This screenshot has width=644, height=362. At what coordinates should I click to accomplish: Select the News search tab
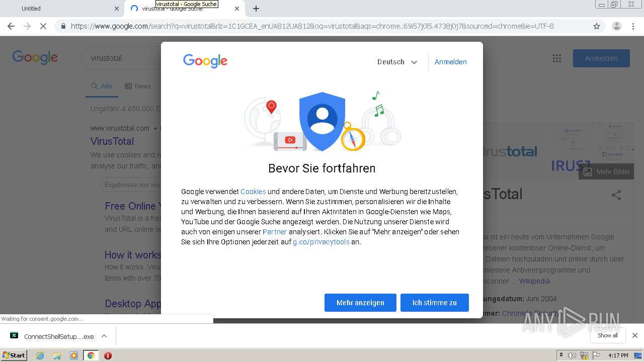[138, 86]
